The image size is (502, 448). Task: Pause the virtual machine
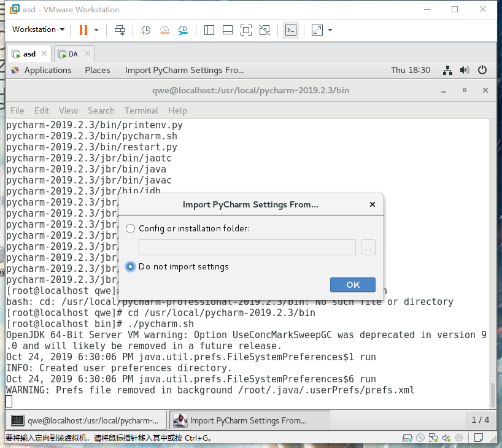(83, 30)
